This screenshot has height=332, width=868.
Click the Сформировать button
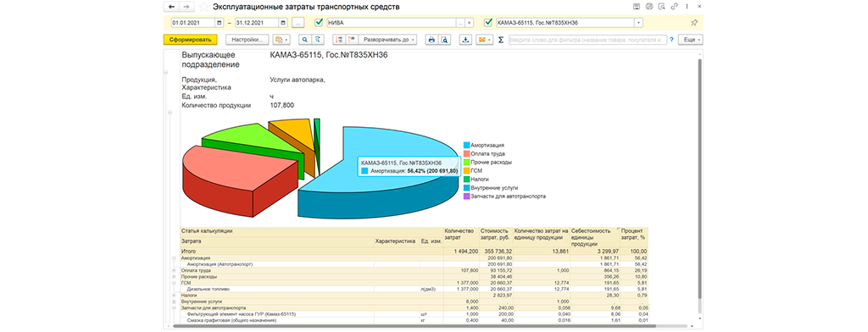(191, 40)
